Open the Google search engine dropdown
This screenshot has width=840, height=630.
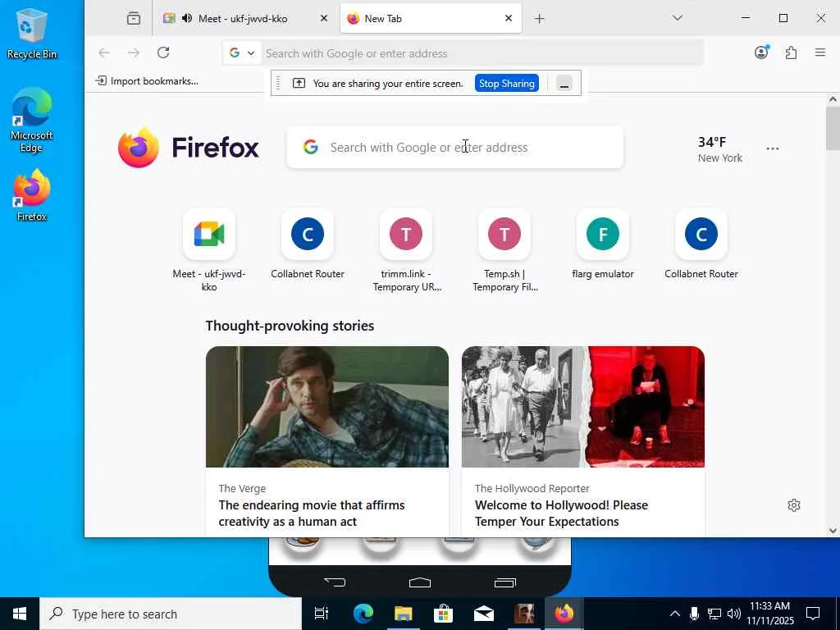(242, 53)
